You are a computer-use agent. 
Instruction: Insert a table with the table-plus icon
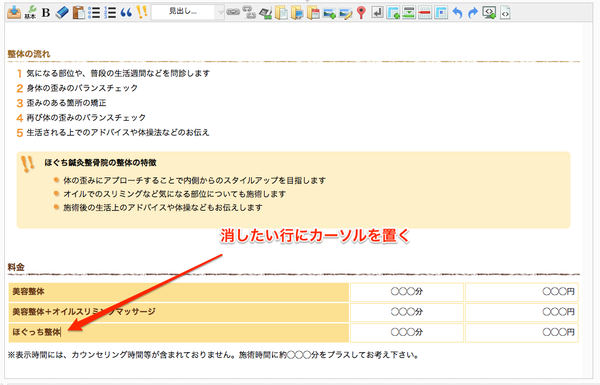point(393,13)
